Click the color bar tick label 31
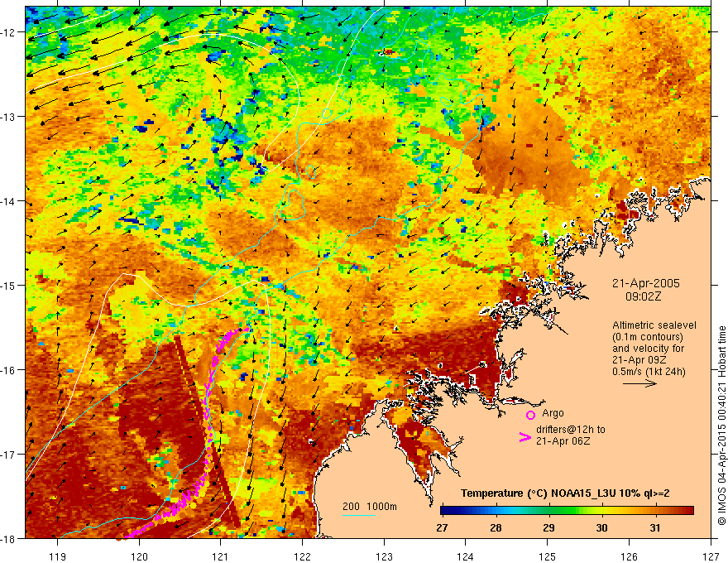This screenshot has width=728, height=563. pos(654,528)
